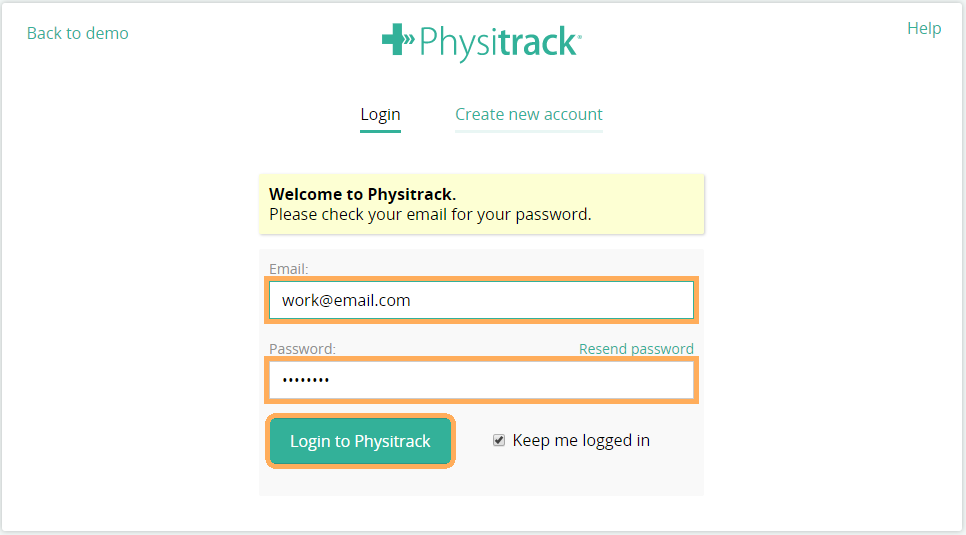This screenshot has width=966, height=535.
Task: Toggle the Keep me logged in checkbox
Action: [499, 440]
